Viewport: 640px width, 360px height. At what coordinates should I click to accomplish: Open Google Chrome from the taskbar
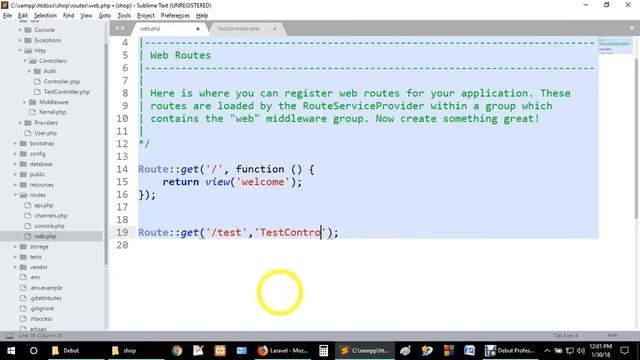(177, 351)
